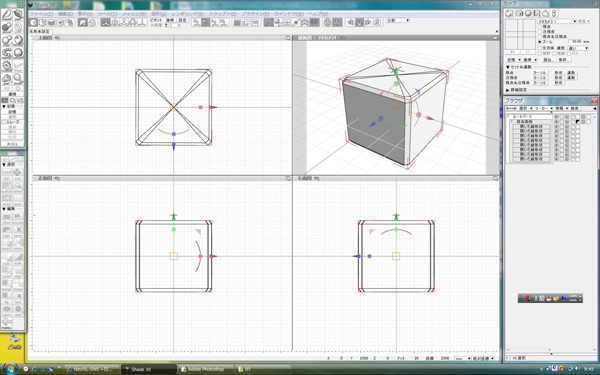This screenshot has width=600, height=375.
Task: Maximize the 透視図 perspective viewport
Action: pos(496,38)
